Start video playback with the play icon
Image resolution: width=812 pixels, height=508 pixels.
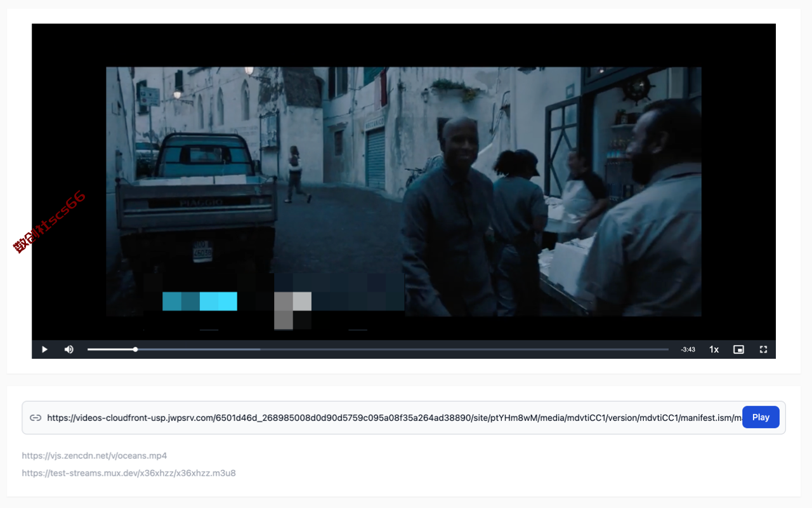coord(44,349)
